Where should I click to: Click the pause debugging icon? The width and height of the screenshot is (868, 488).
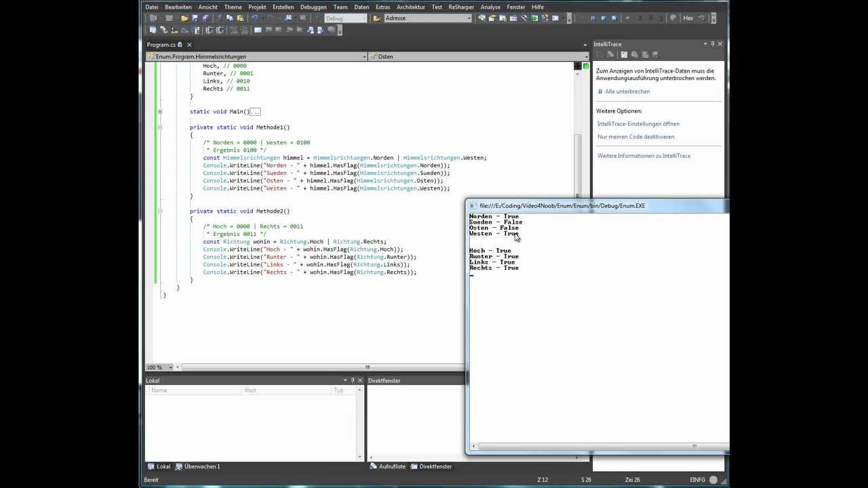tap(593, 18)
